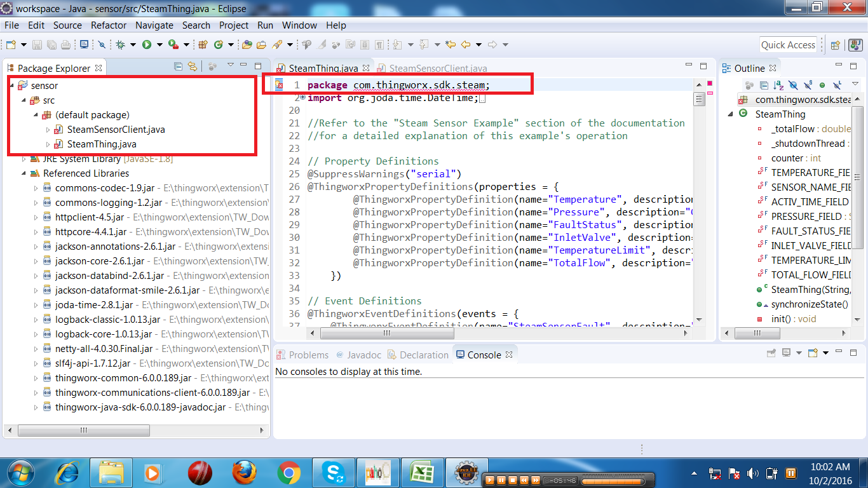Toggle Mark Occurrences toolbar button

[322, 44]
